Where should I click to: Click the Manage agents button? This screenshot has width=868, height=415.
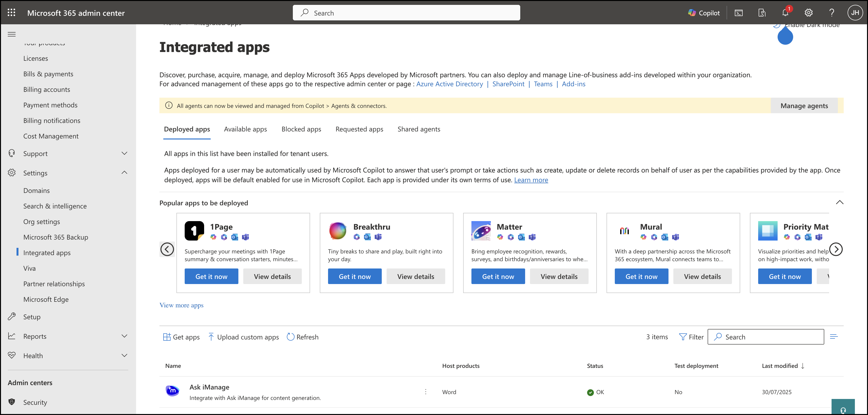point(804,106)
